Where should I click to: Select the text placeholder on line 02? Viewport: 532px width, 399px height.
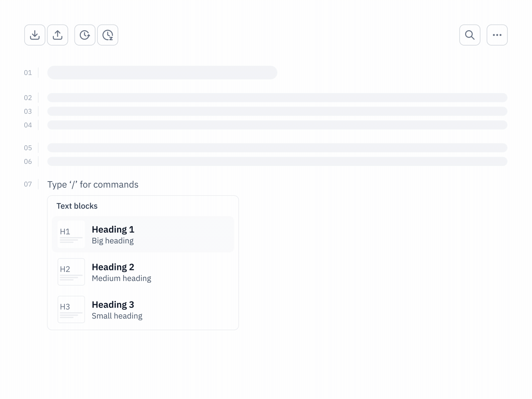point(277,98)
